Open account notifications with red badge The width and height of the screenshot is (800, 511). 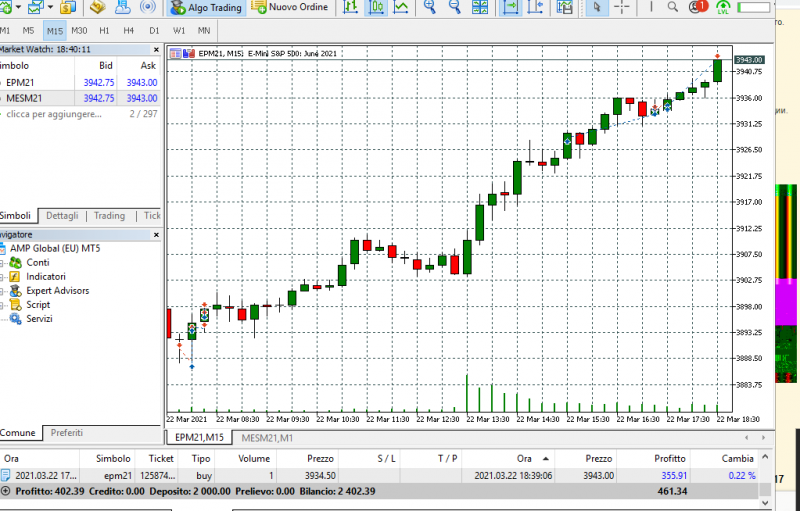698,7
